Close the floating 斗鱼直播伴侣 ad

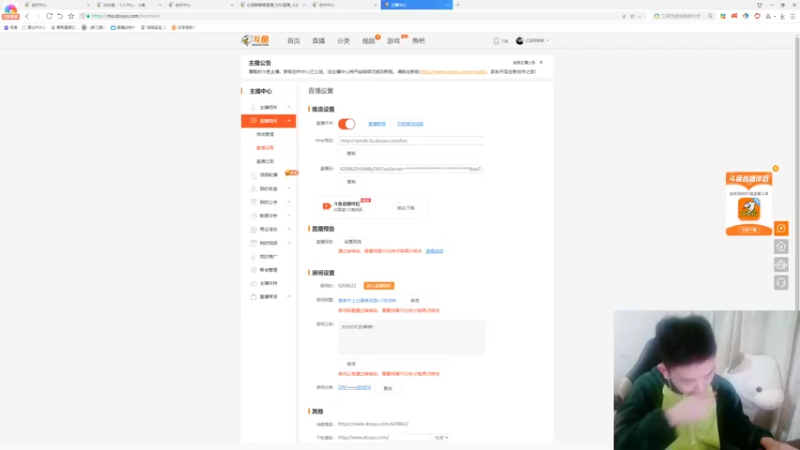[x=776, y=168]
